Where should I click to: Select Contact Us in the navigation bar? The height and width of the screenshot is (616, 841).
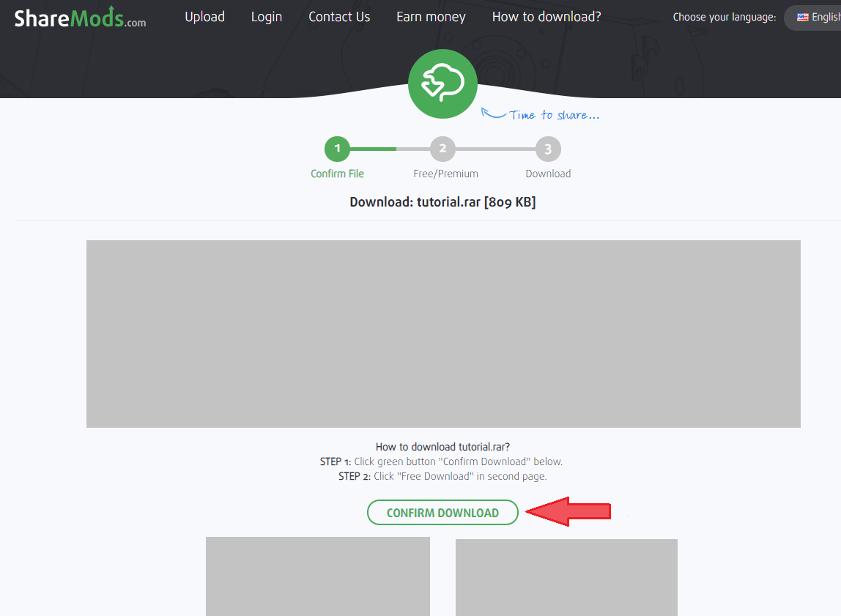(x=338, y=16)
